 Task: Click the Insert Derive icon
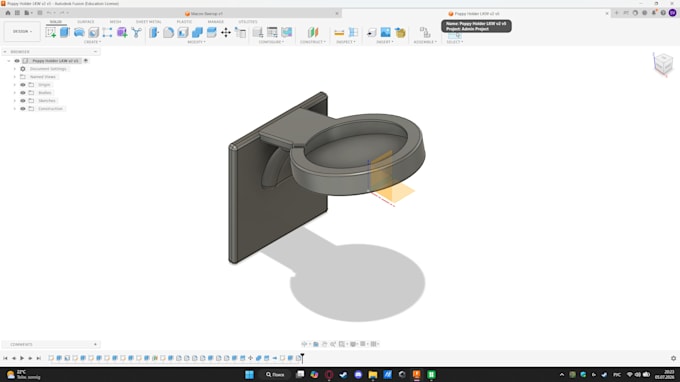pos(371,32)
